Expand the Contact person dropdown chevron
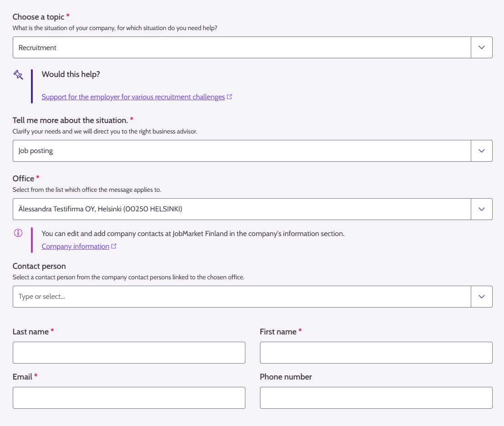Image resolution: width=504 pixels, height=426 pixels. (x=482, y=297)
